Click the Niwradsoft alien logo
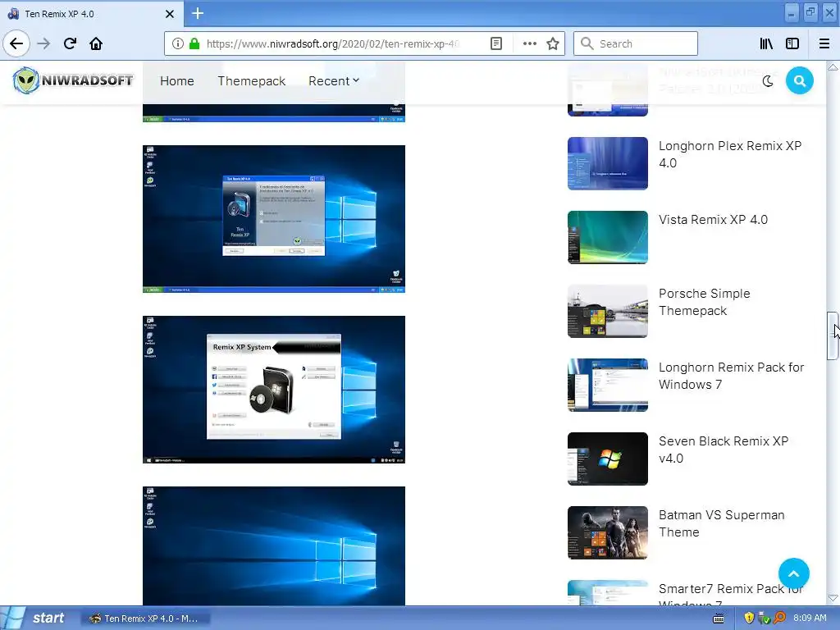 coord(73,80)
